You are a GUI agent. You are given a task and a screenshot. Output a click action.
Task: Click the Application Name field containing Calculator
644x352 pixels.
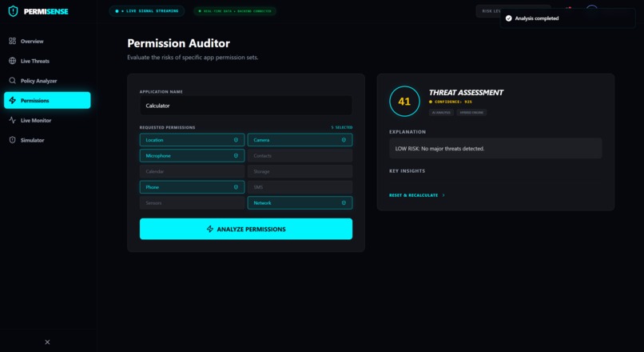pyautogui.click(x=246, y=106)
